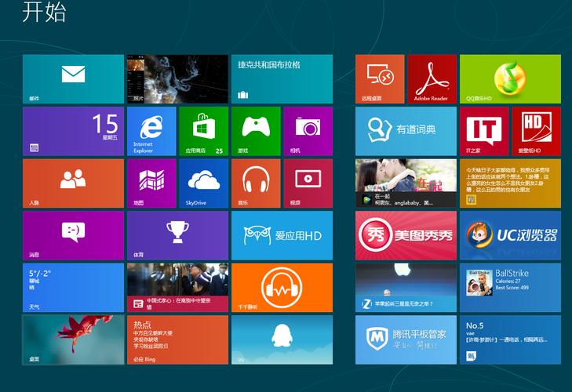Open the Weather tile showing 5°/-2°
This screenshot has height=392, width=572.
tap(73, 287)
